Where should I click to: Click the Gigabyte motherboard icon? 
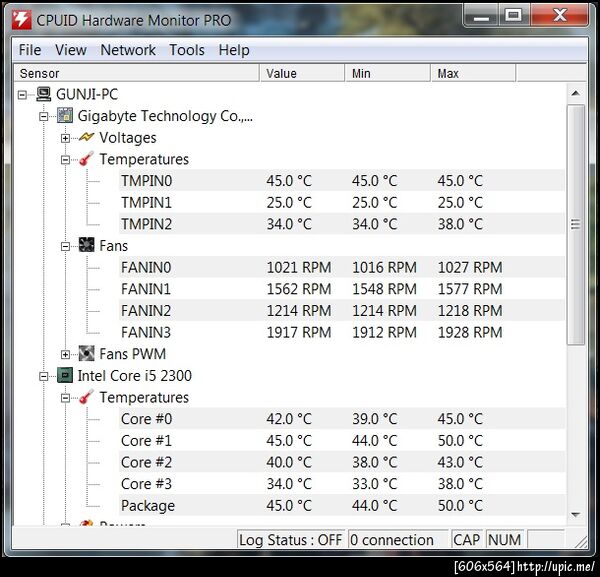pos(65,116)
